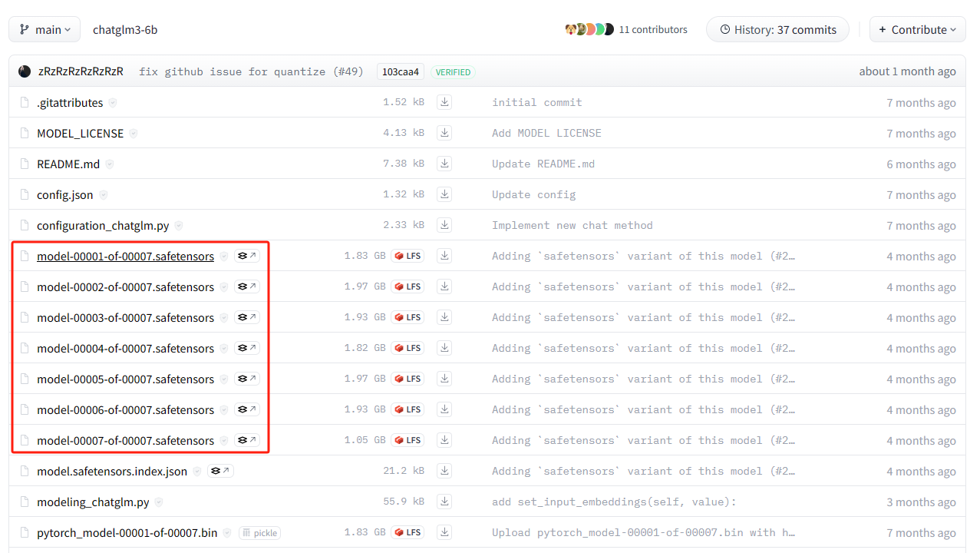The image size is (980, 553).
Task: Download model.safetensors.index.json file
Action: (444, 471)
